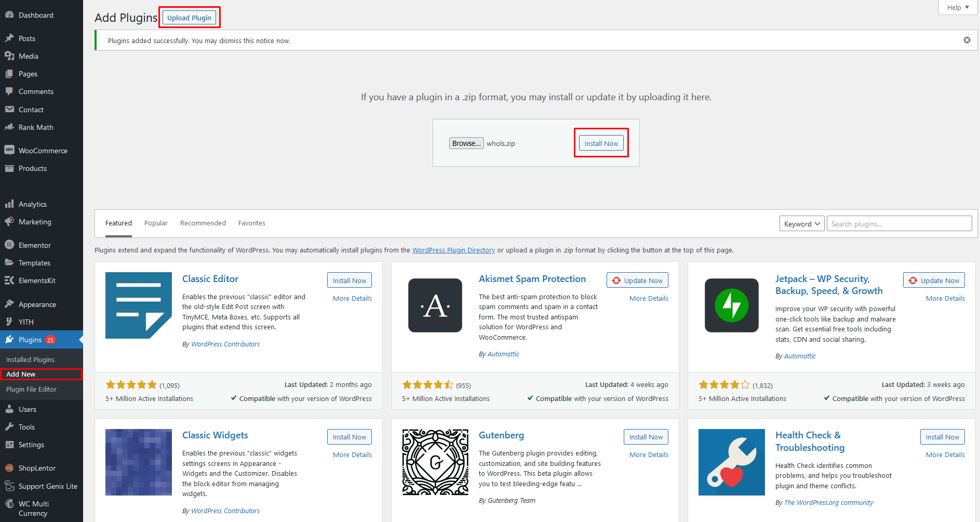980x522 pixels.
Task: Click inside the Search plugins field
Action: coord(898,223)
